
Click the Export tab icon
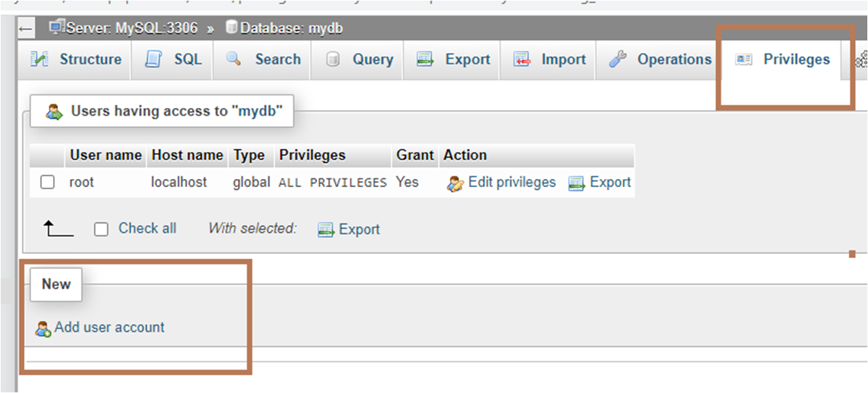point(426,60)
